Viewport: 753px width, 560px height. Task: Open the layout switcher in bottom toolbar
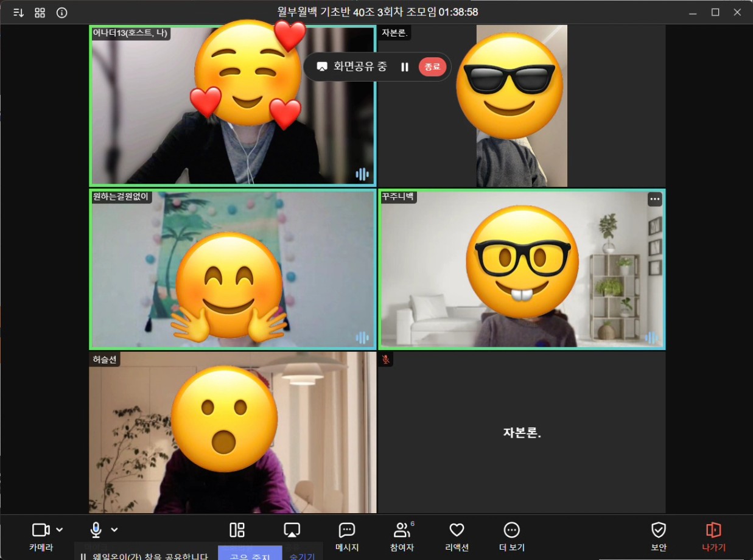[237, 530]
